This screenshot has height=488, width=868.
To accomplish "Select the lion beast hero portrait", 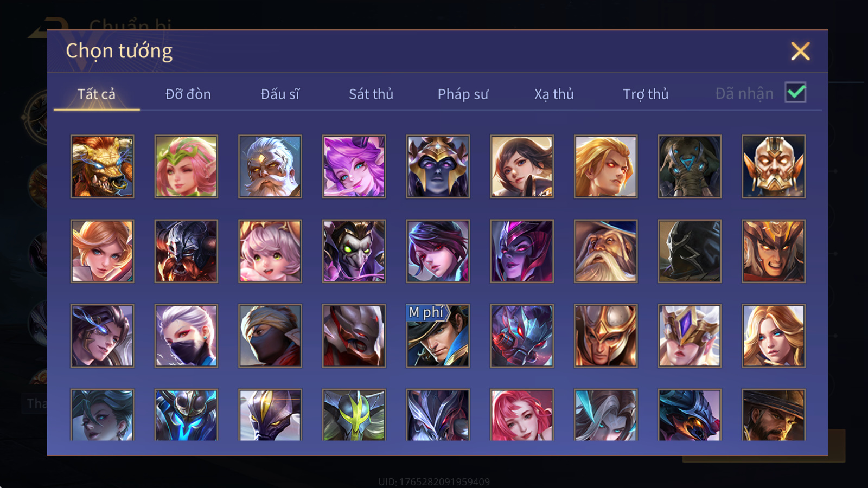I will [x=102, y=166].
